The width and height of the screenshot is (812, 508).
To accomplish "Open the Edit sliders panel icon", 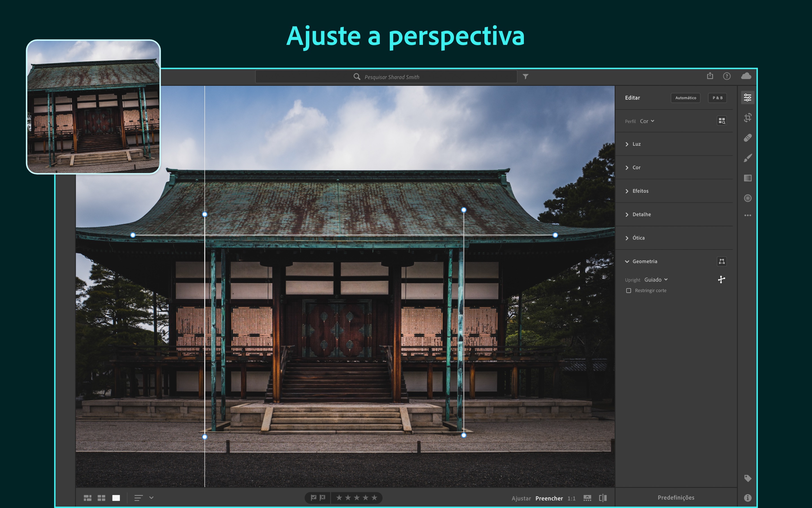I will tap(747, 98).
